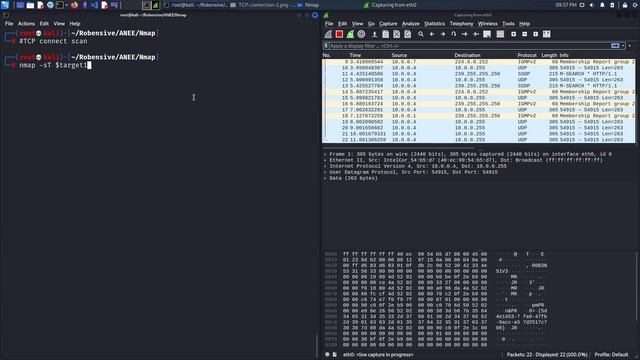Viewport: 640px width, 360px height.
Task: Click the hex dump pane vertical scrollbar
Action: 636,286
